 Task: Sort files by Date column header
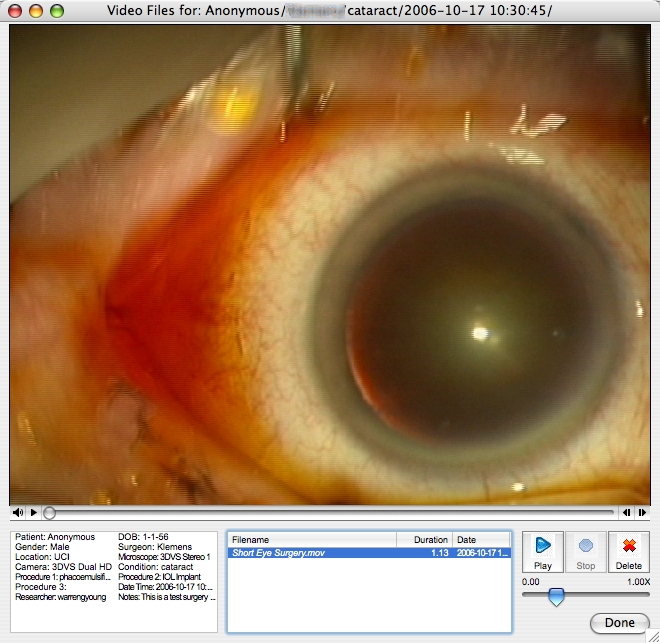coord(480,539)
